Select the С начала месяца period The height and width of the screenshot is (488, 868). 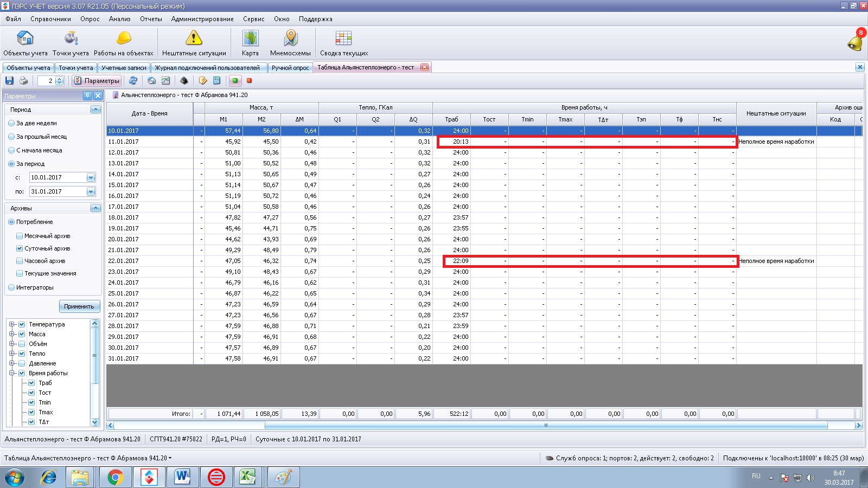(x=35, y=150)
